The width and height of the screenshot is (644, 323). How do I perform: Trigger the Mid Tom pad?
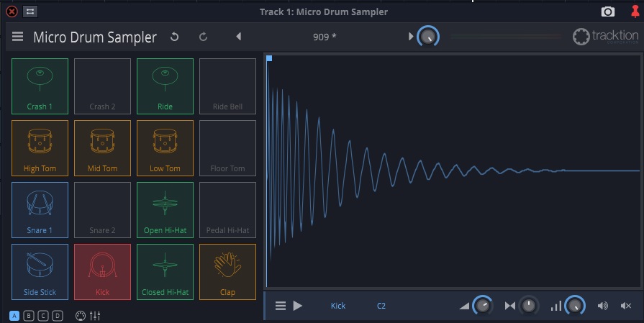tap(102, 148)
